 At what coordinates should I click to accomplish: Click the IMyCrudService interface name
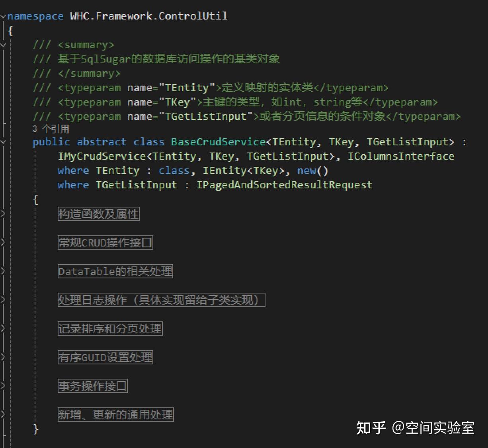tap(102, 156)
